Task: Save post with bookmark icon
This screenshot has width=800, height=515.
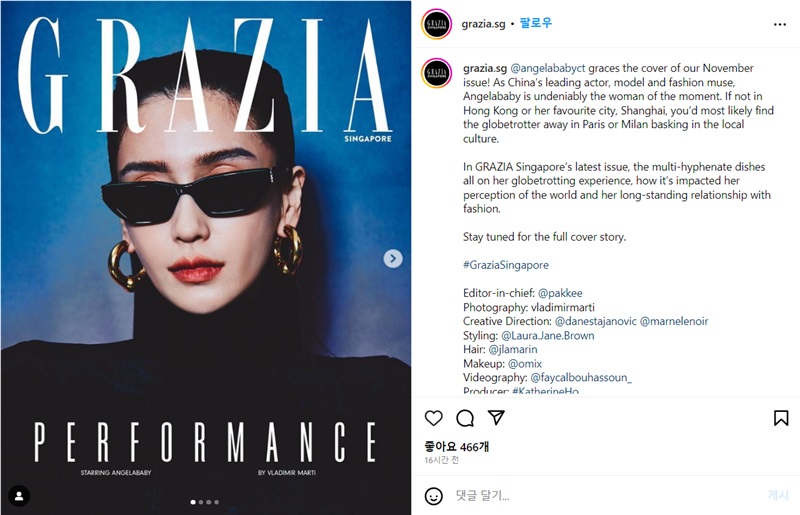Action: click(x=781, y=418)
